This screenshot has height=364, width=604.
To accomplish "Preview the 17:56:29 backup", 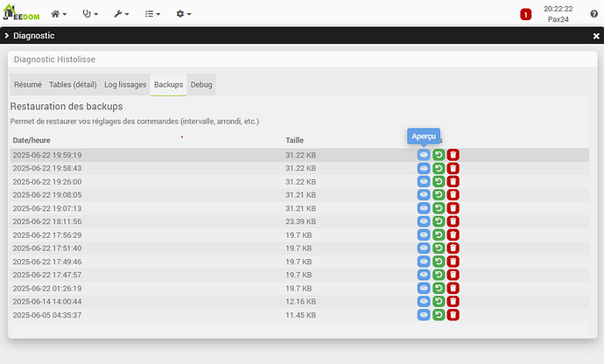I will 424,235.
